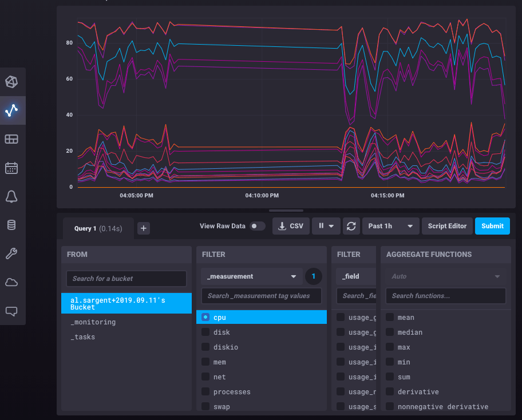Download query results via the CSV icon
The image size is (522, 420).
click(x=290, y=225)
